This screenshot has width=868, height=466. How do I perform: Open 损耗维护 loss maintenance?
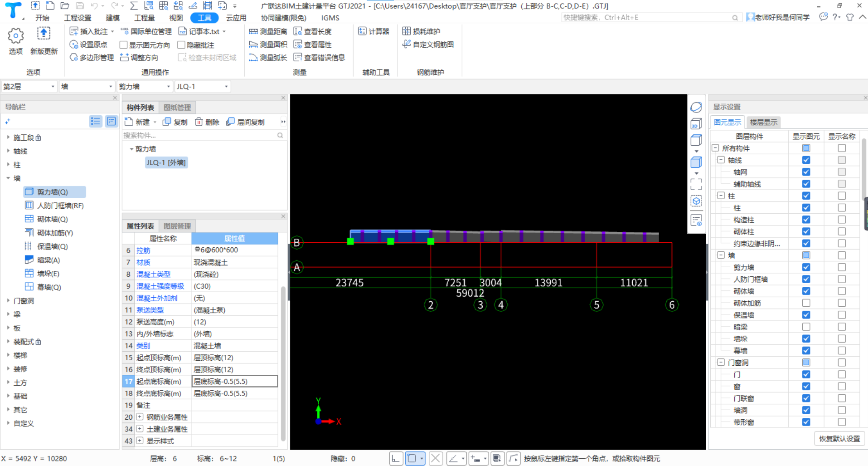click(x=421, y=31)
